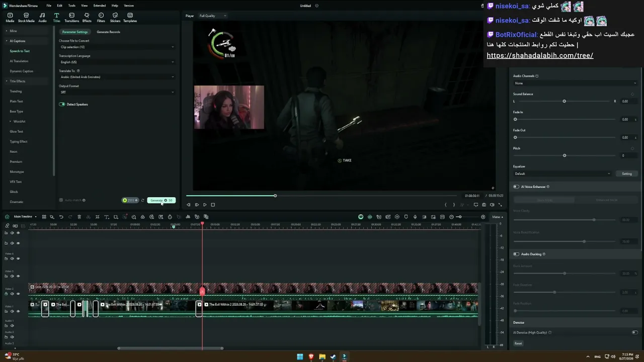Open player Full Quality dropdown
Viewport: 644px width, 362px height.
(x=212, y=16)
